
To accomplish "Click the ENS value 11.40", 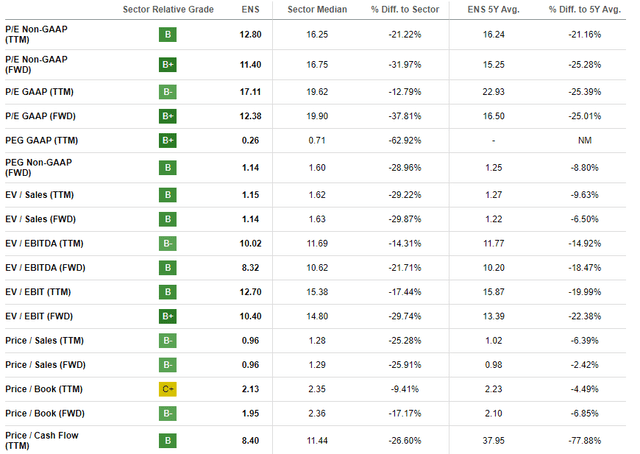I will [250, 65].
